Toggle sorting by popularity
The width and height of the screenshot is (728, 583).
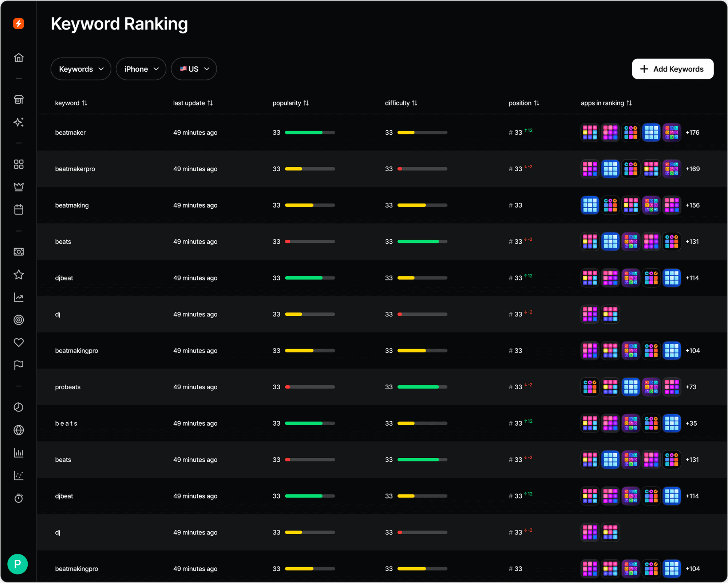coord(306,103)
